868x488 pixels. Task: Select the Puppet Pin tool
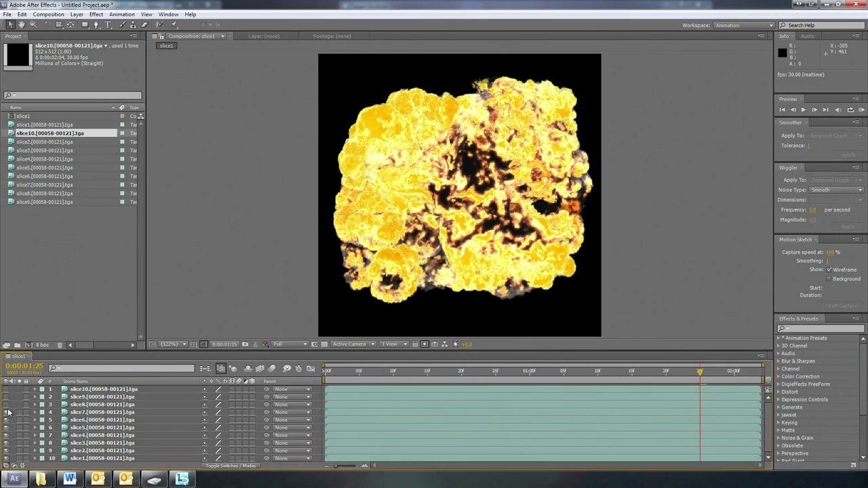pyautogui.click(x=174, y=25)
